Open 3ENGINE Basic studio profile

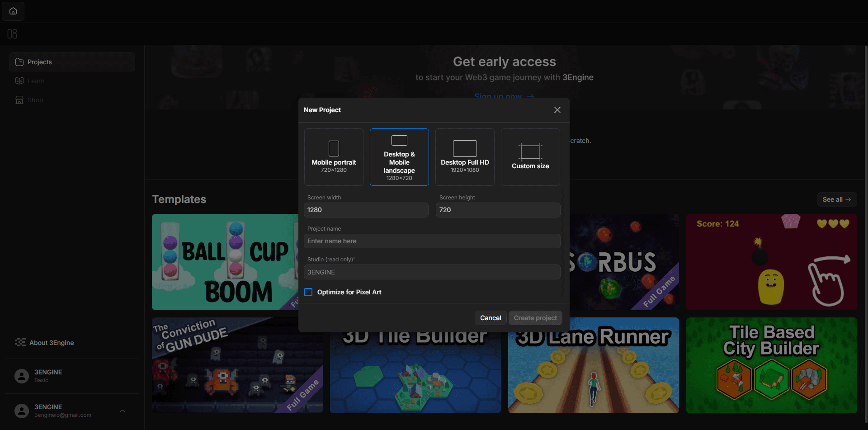[x=72, y=376]
